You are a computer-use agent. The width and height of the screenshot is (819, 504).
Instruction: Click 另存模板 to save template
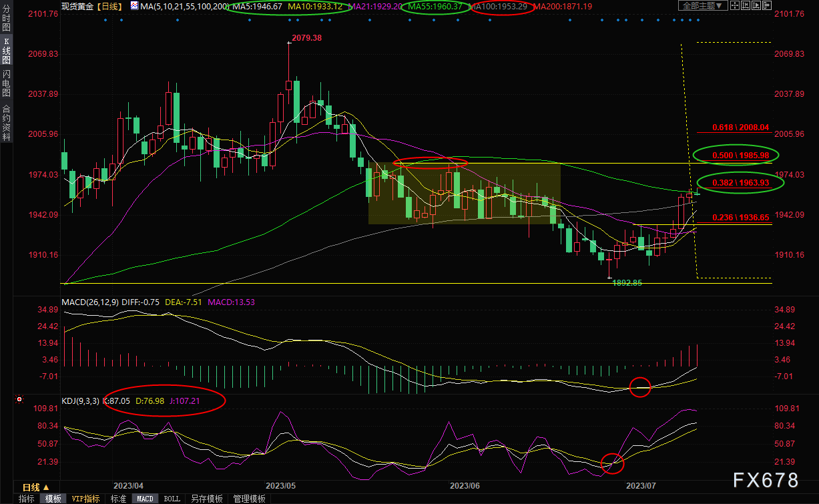point(207,499)
